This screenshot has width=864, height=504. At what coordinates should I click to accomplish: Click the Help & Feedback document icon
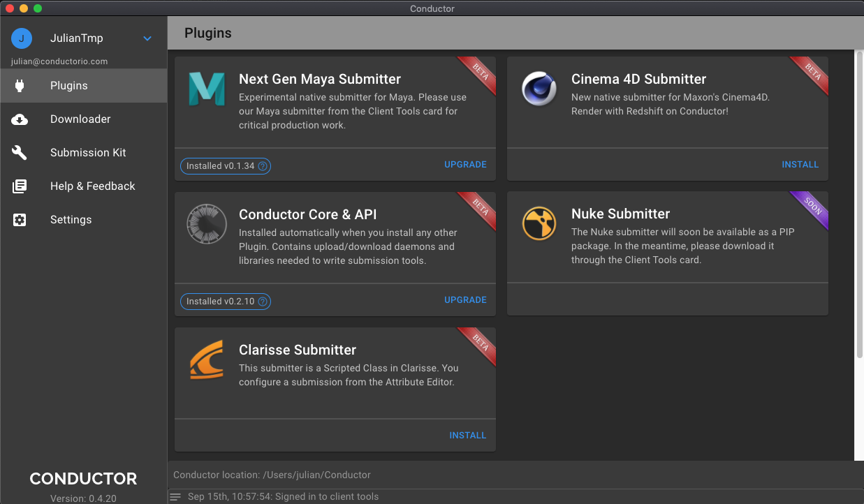point(20,186)
